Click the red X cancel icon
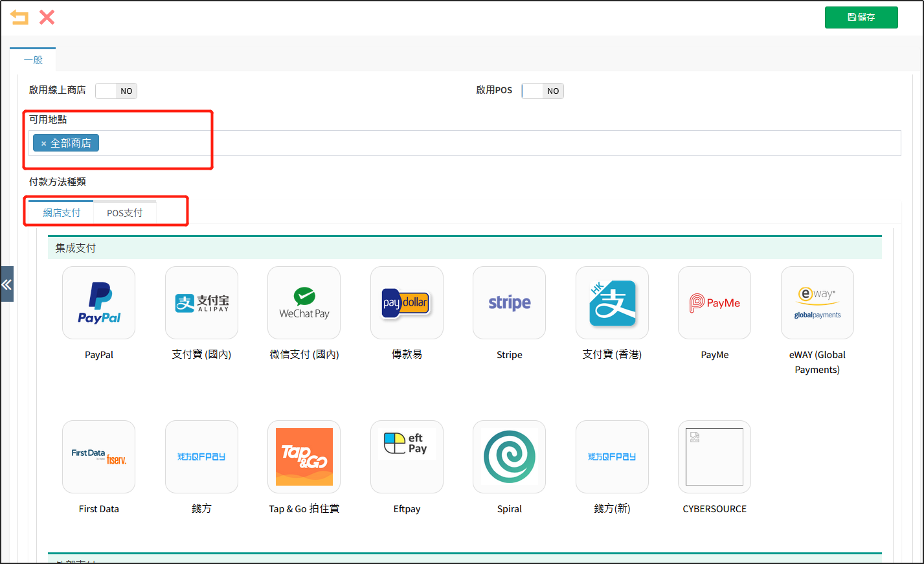The image size is (924, 564). coord(47,17)
